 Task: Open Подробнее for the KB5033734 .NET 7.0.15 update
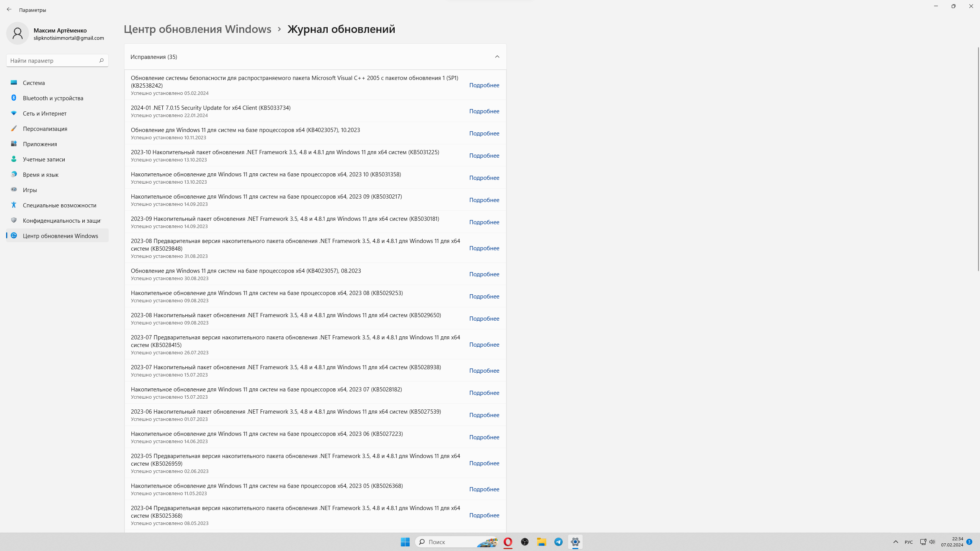(484, 111)
